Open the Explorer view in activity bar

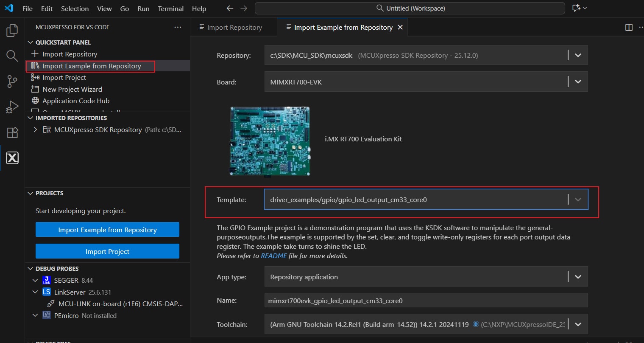12,31
